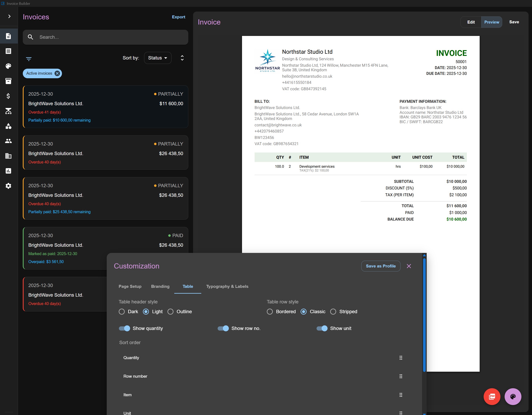Open the dollar sign payments icon in sidebar
The image size is (532, 415).
tap(9, 96)
